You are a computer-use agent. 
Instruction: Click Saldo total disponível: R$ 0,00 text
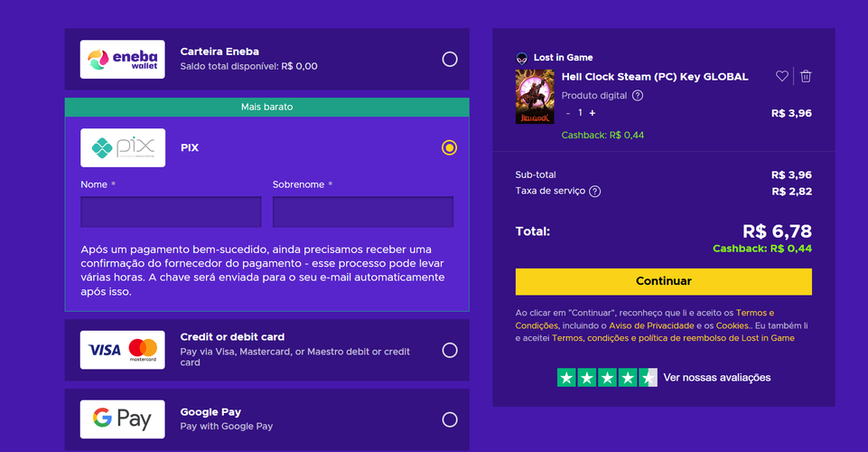click(248, 67)
